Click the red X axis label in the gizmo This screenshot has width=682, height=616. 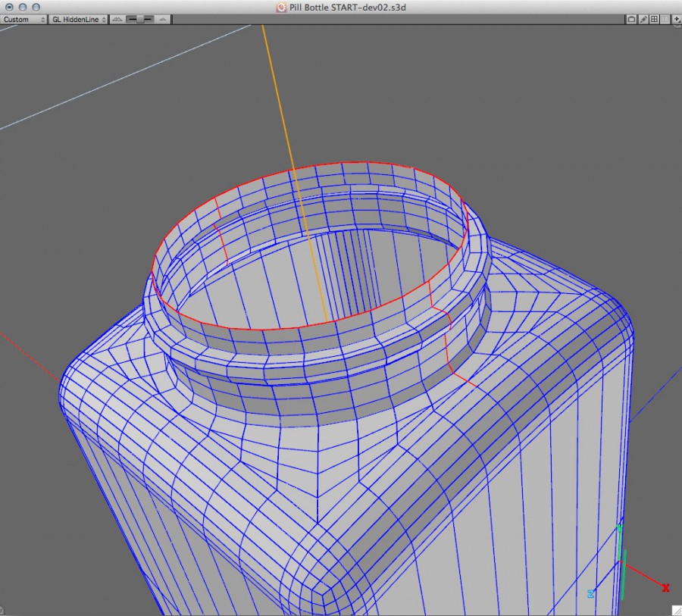pyautogui.click(x=665, y=587)
